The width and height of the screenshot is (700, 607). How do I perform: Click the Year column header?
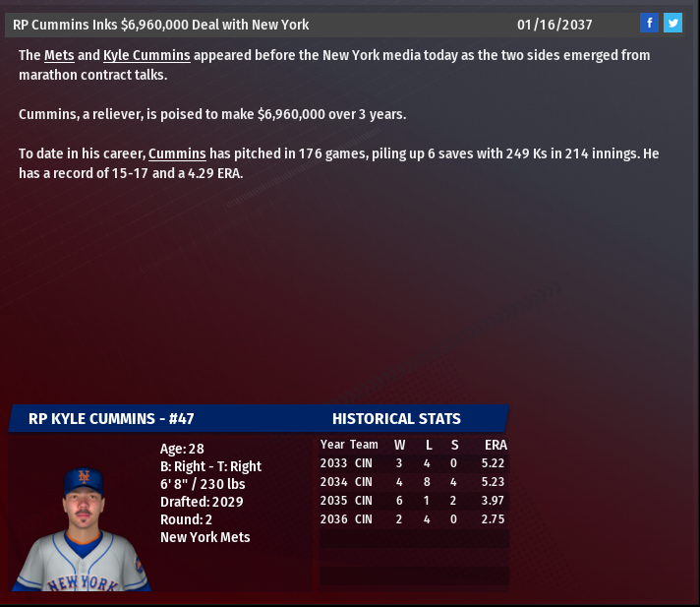tap(332, 445)
